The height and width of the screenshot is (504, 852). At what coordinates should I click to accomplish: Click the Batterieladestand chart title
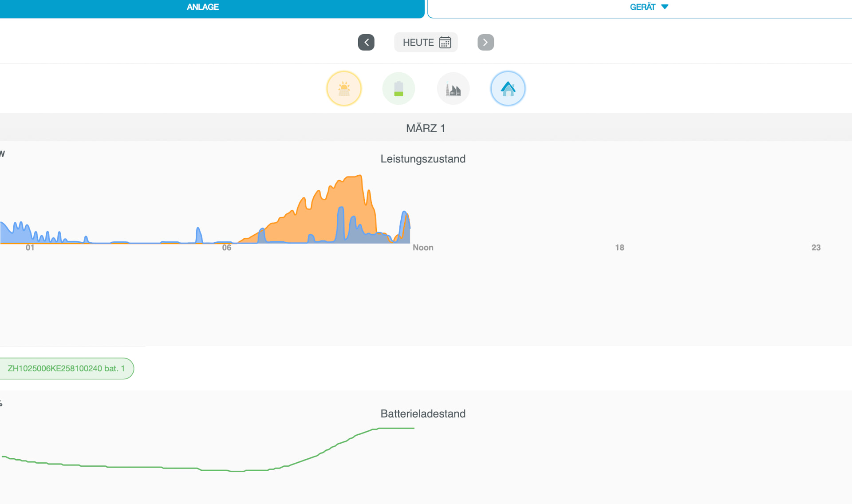coord(423,413)
